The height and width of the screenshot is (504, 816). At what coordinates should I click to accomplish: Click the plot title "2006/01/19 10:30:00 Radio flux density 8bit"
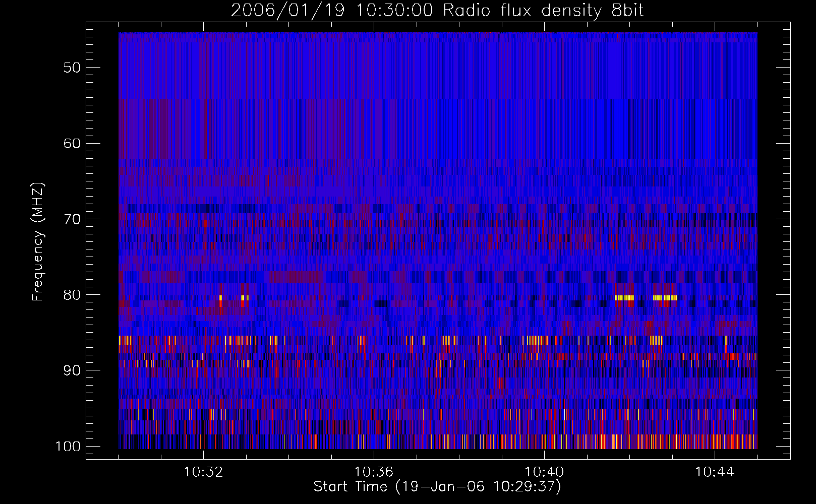tap(437, 11)
